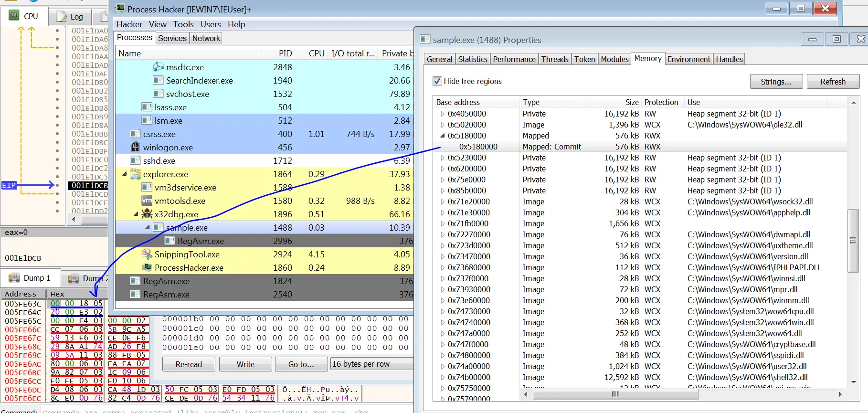Click the x32dbg.exe bug icon
The image size is (868, 413).
click(147, 214)
